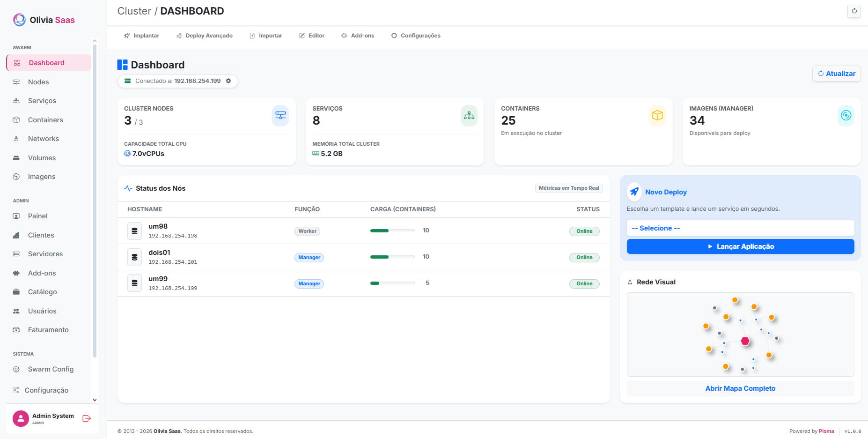Click the STATUS column header
Screen dimensions: 868x439
[x=588, y=209]
